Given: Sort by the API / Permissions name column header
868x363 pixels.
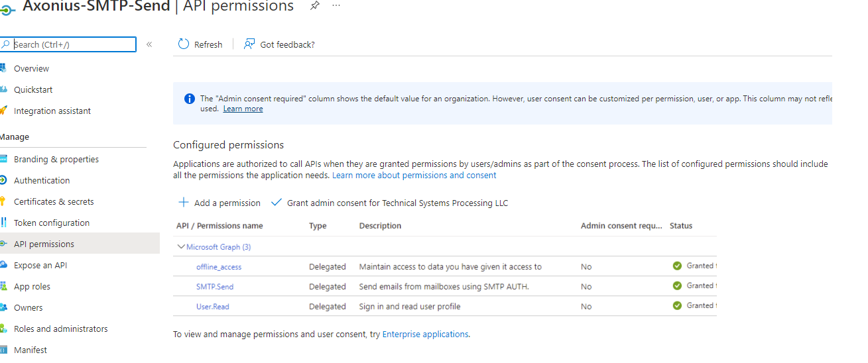Looking at the screenshot, I should [219, 226].
